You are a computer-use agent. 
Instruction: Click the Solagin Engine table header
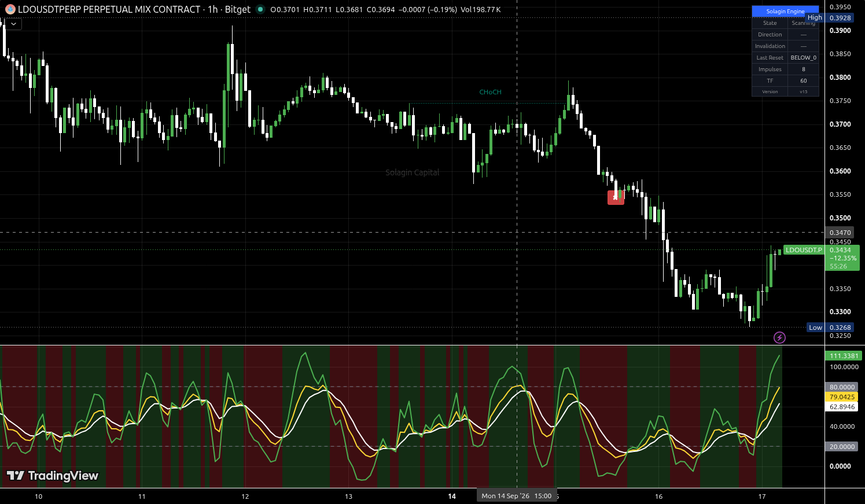point(785,11)
